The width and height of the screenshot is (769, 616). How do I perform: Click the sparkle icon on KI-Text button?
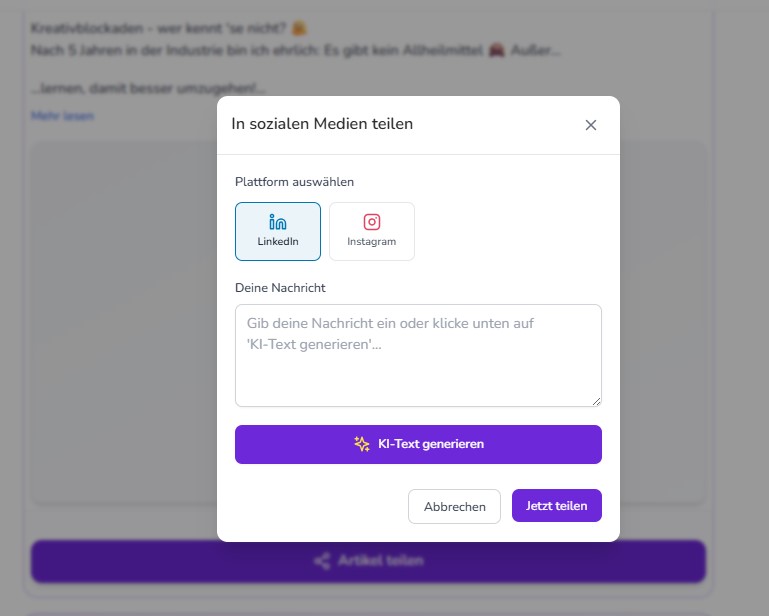[x=362, y=444]
